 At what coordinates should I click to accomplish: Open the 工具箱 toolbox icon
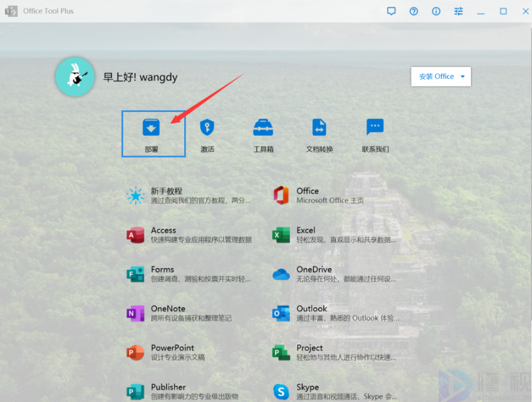click(x=263, y=127)
